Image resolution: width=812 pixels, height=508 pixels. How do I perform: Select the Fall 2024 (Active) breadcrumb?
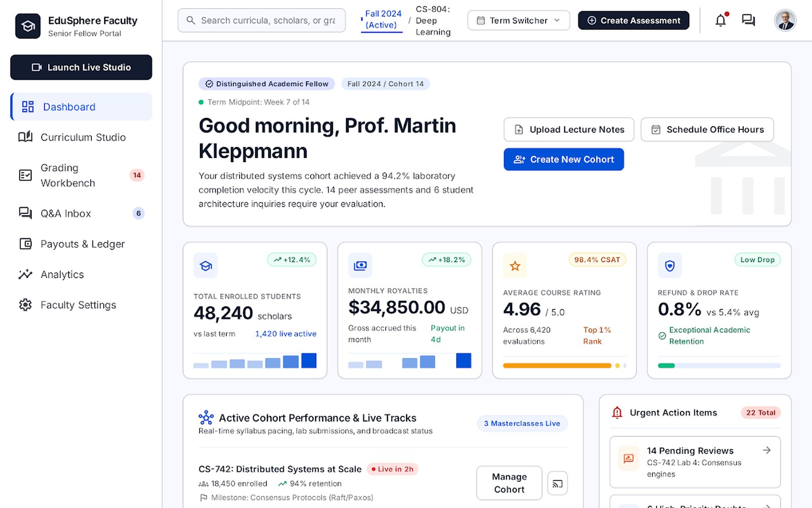382,19
